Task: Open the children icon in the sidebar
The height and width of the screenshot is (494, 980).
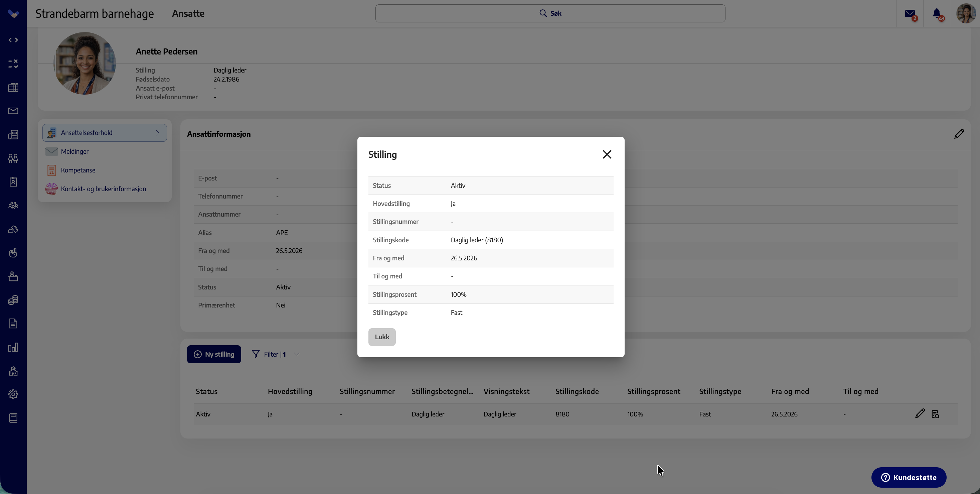Action: (x=13, y=158)
